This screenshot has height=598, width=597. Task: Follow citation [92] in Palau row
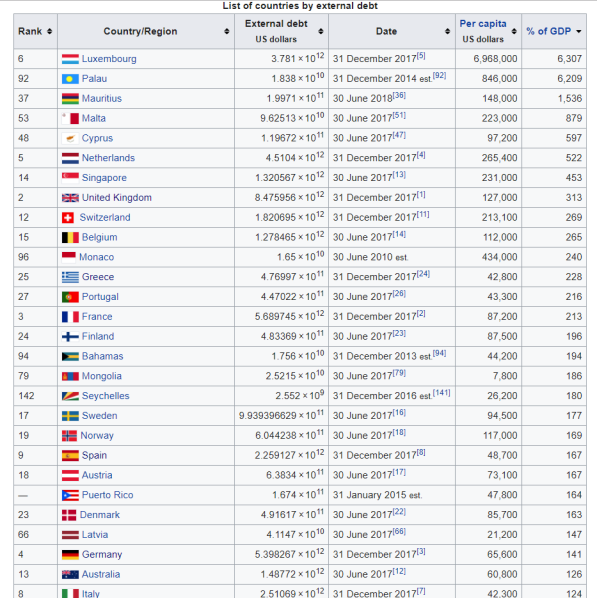[439, 76]
